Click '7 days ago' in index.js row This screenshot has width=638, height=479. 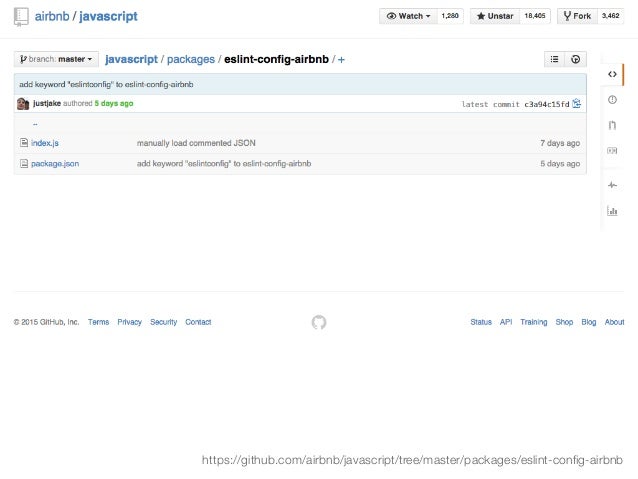(x=560, y=143)
